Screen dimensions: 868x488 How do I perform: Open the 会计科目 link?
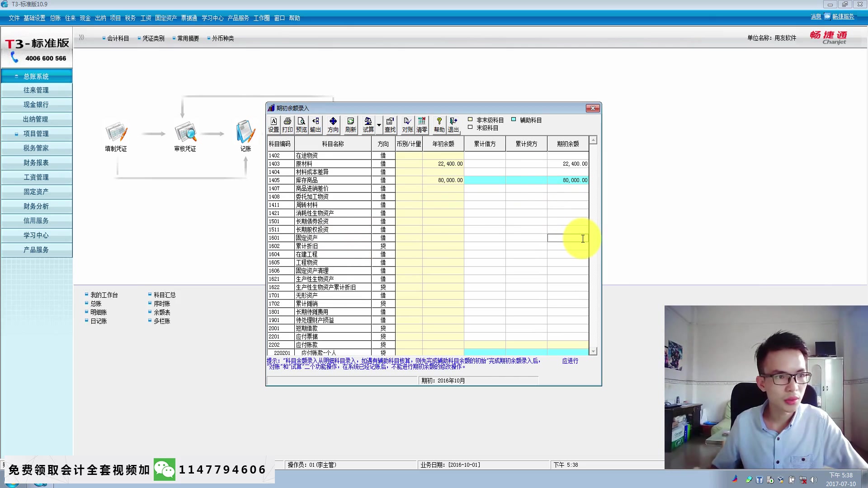(118, 38)
